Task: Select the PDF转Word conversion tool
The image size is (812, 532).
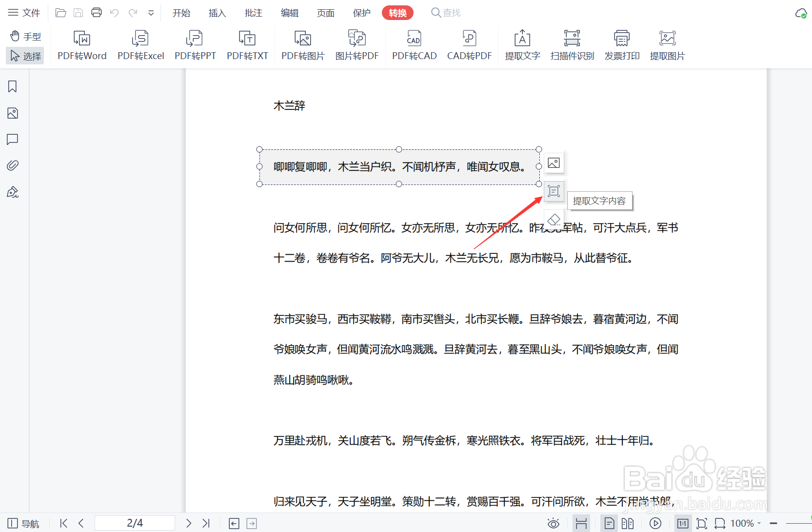Action: [x=81, y=45]
